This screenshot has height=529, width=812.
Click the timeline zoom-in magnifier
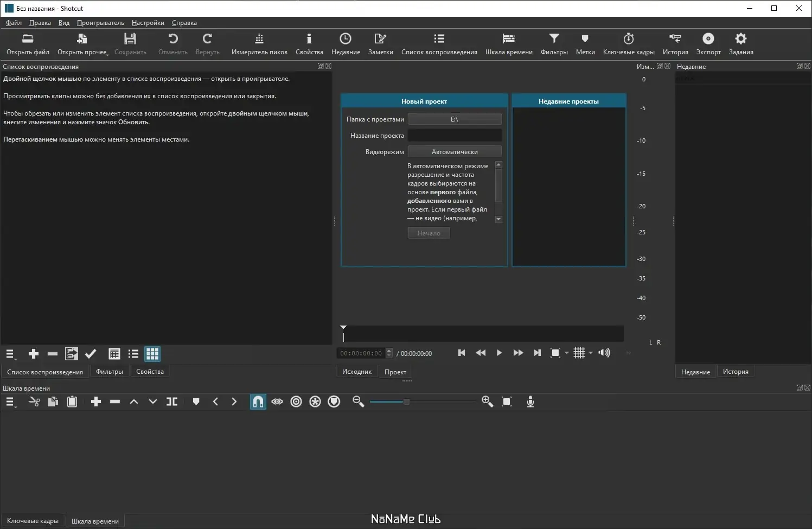(487, 401)
